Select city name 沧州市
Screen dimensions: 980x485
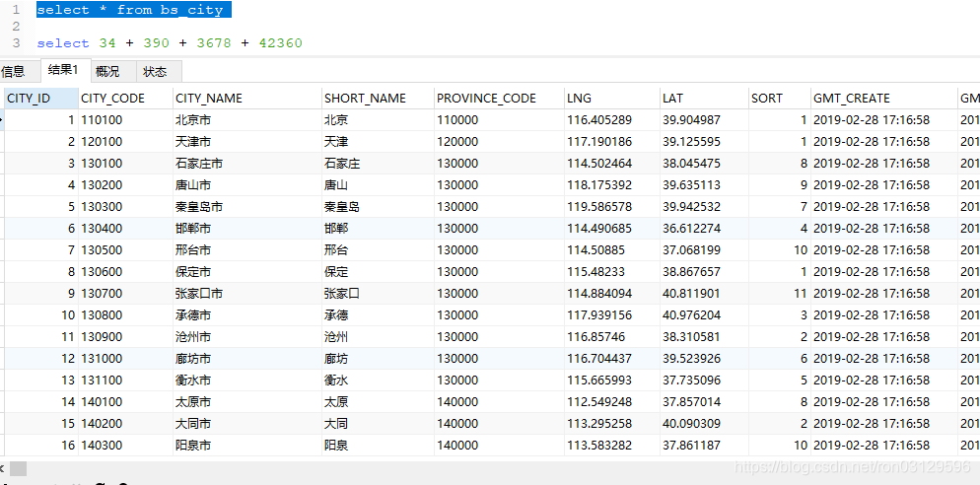coord(246,337)
